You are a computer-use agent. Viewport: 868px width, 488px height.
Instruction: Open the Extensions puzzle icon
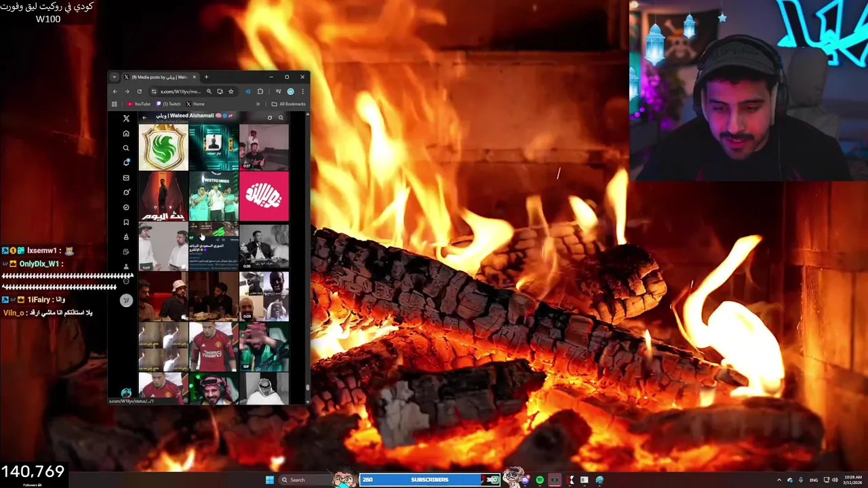click(260, 91)
